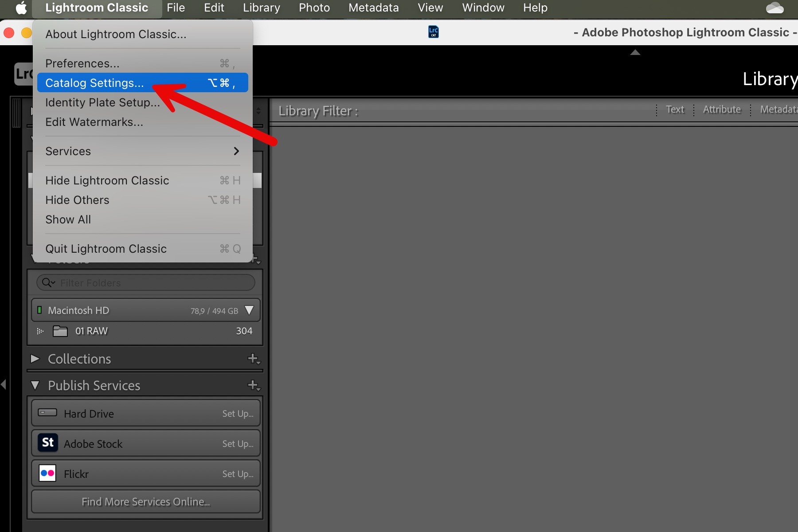
Task: Click the 01 RAW folder icon
Action: coord(60,331)
